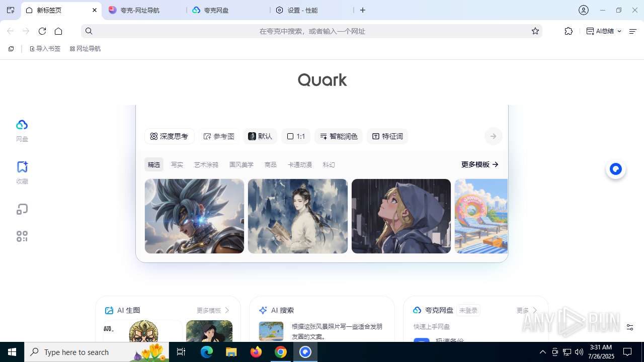Open 更多模板 more templates link

pyautogui.click(x=479, y=164)
